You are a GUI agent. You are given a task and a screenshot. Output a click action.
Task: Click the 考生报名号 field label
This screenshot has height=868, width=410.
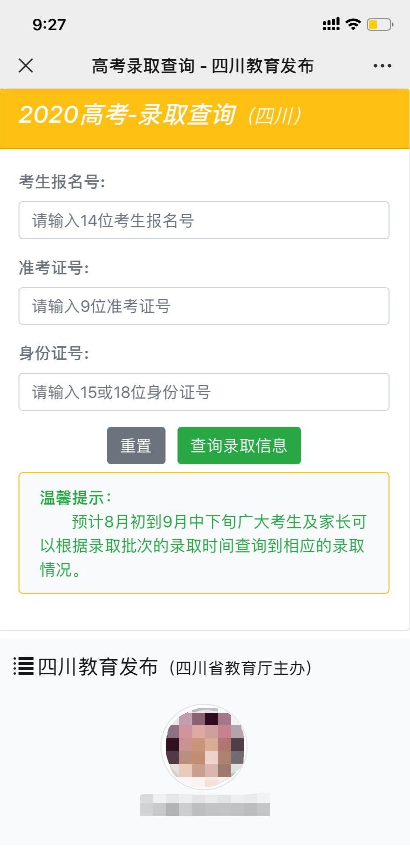pyautogui.click(x=62, y=182)
